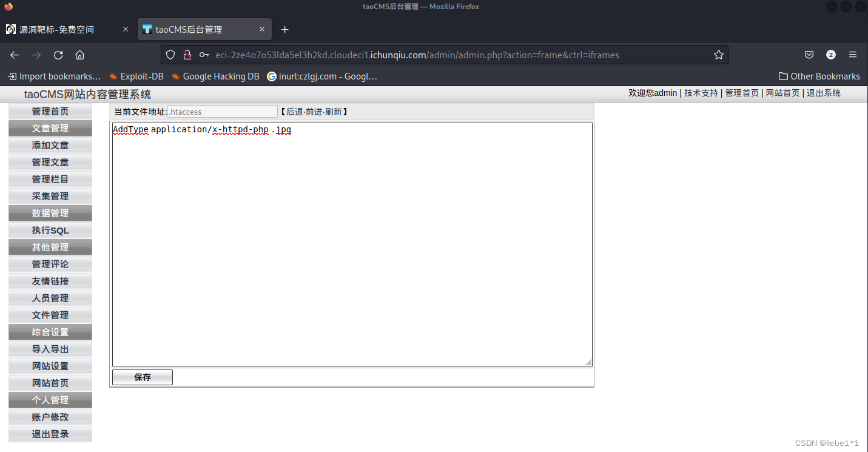Click 刷新 in the file navigation
This screenshot has width=868, height=452.
pos(333,112)
